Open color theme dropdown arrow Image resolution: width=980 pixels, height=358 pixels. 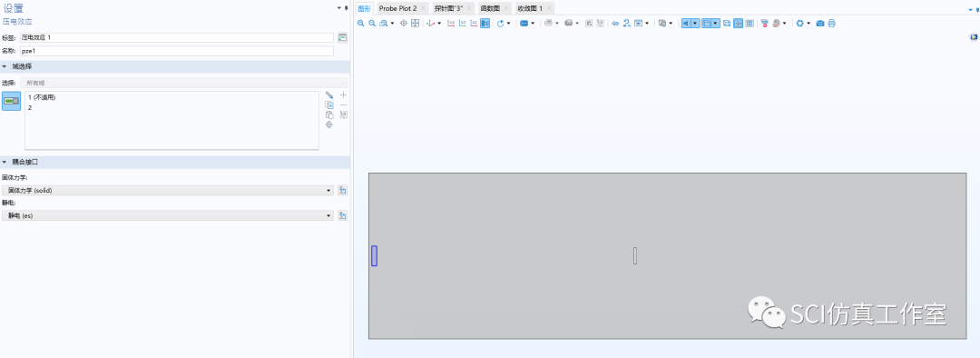click(784, 23)
